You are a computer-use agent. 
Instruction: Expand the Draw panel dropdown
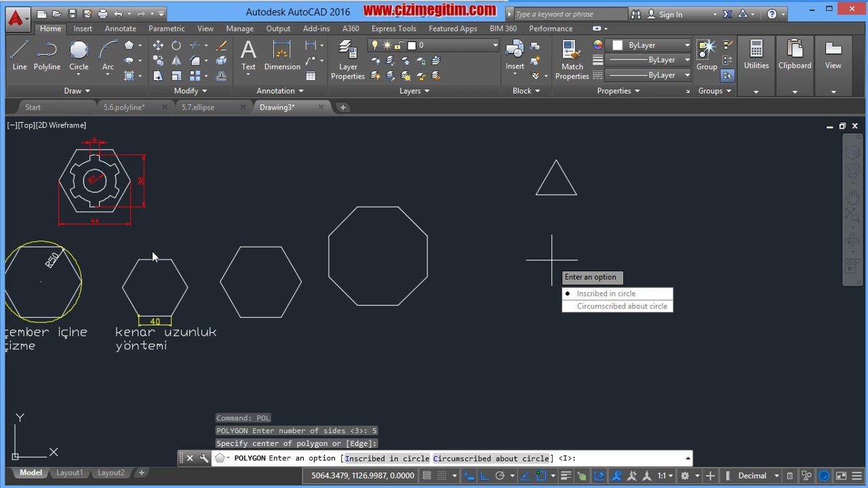click(77, 91)
